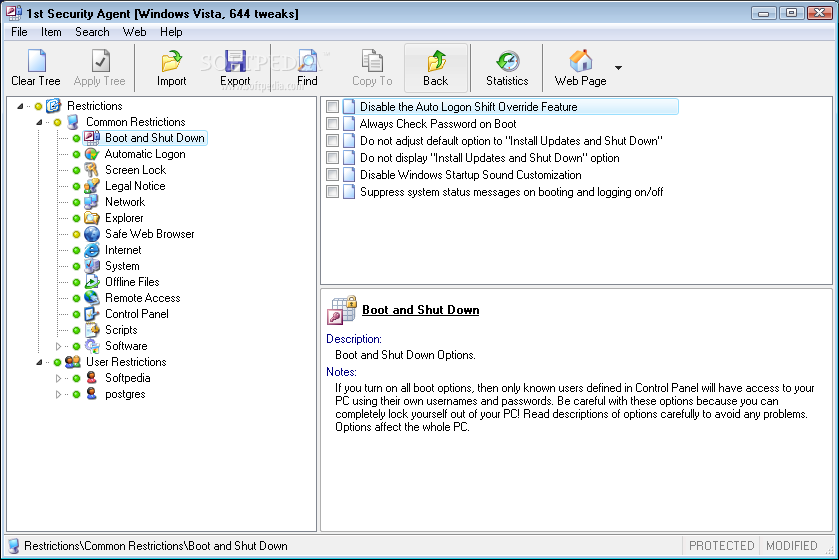
Task: Click the Offline Files icon
Action: point(91,282)
